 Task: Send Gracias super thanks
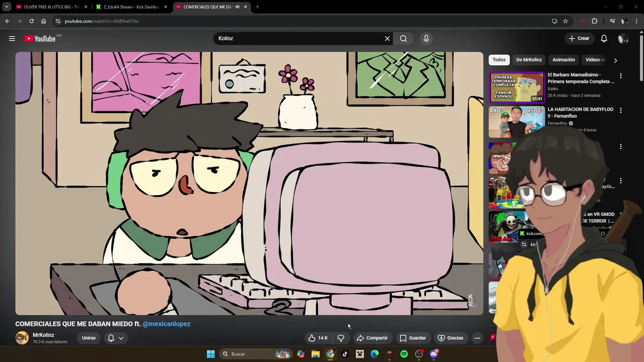click(450, 338)
